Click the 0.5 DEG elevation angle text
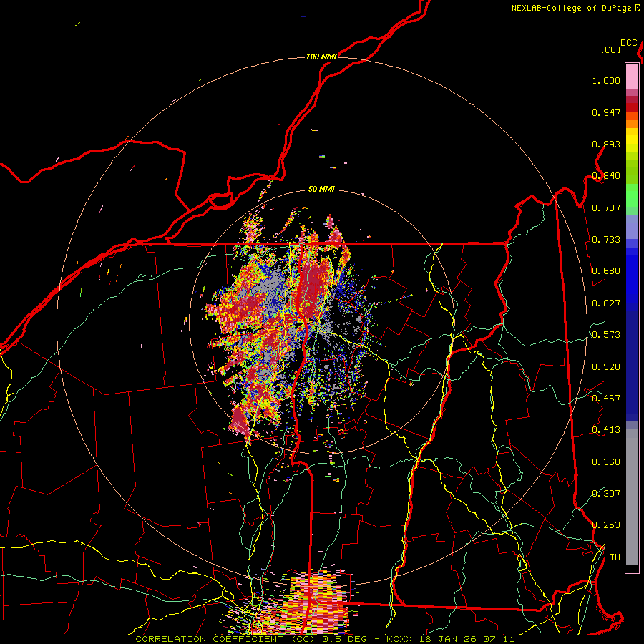This screenshot has height=644, width=644. tap(344, 639)
